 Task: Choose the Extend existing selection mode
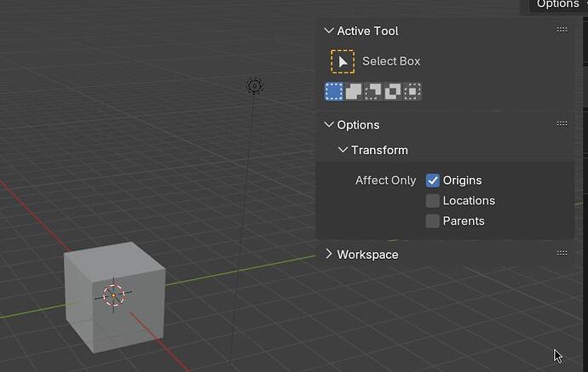(354, 91)
